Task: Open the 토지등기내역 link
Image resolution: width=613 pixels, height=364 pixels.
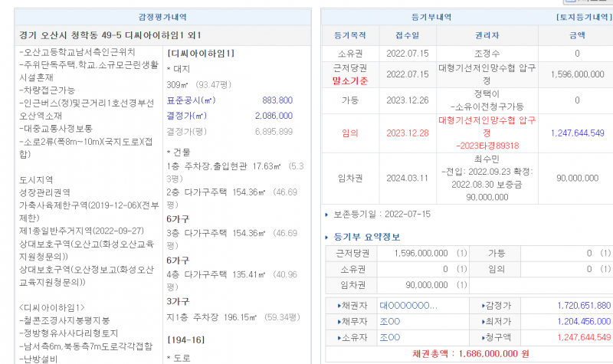Action: point(583,17)
